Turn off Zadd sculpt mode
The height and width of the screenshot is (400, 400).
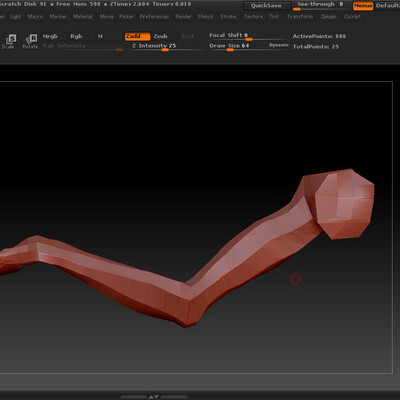coord(137,36)
